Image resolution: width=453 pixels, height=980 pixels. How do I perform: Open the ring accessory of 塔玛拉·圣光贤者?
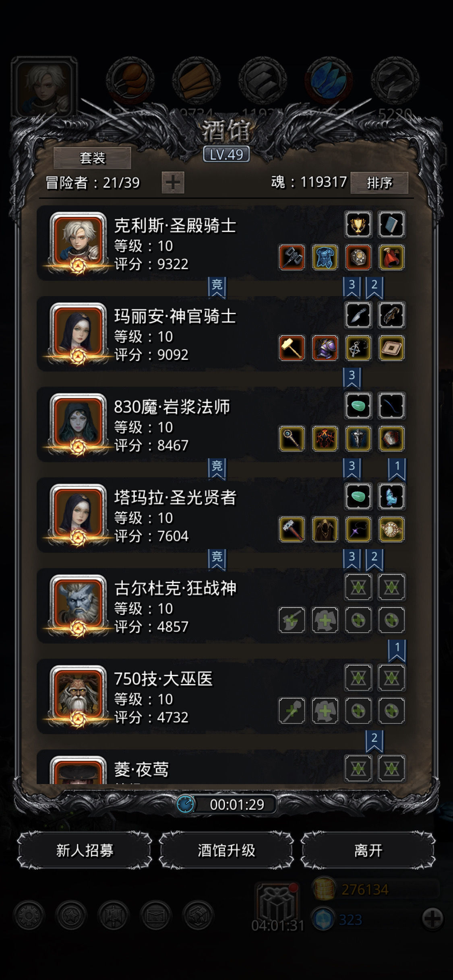pyautogui.click(x=391, y=529)
